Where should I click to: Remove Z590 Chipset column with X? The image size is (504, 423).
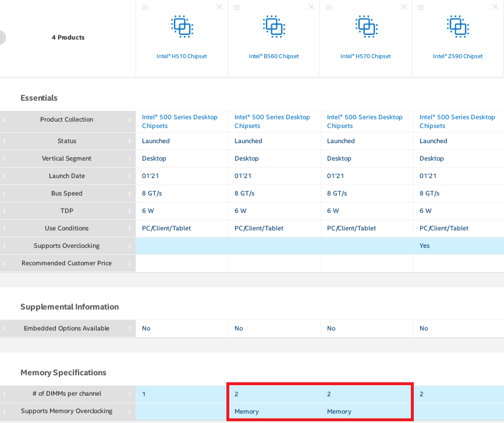(x=495, y=7)
